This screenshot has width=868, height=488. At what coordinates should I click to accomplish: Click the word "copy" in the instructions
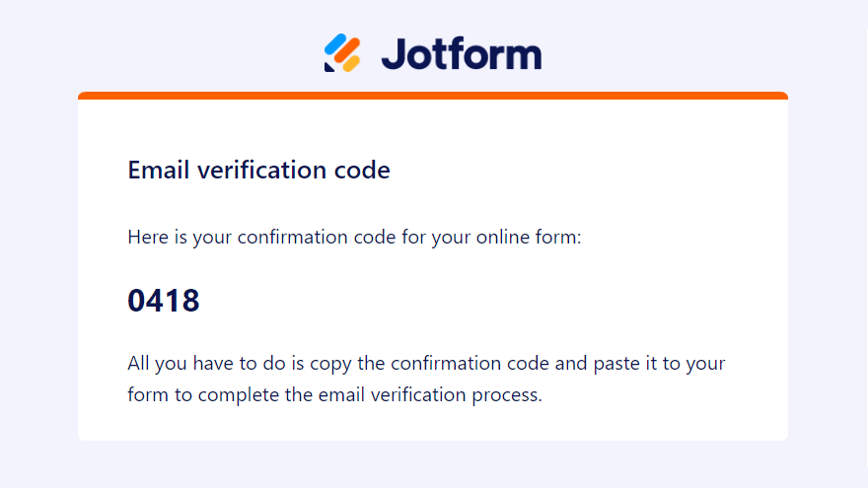point(330,363)
